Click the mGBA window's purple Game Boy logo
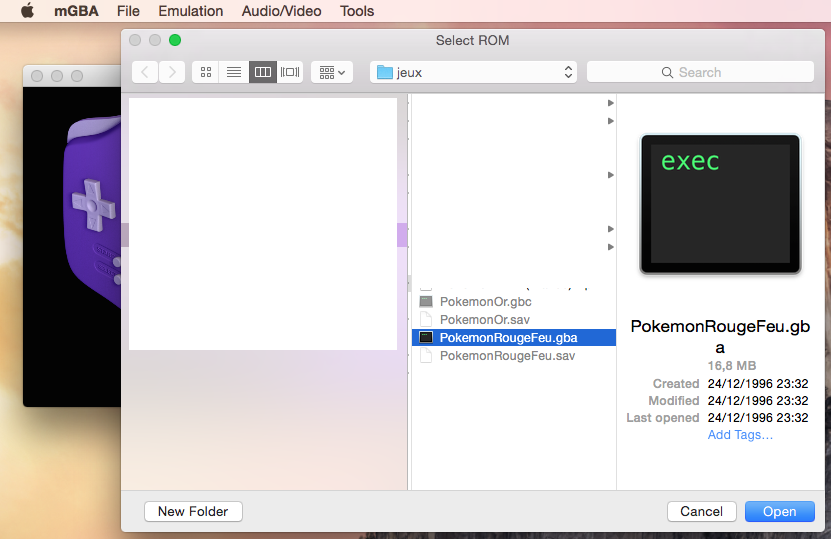Screen dimensions: 831x539 tap(92, 212)
